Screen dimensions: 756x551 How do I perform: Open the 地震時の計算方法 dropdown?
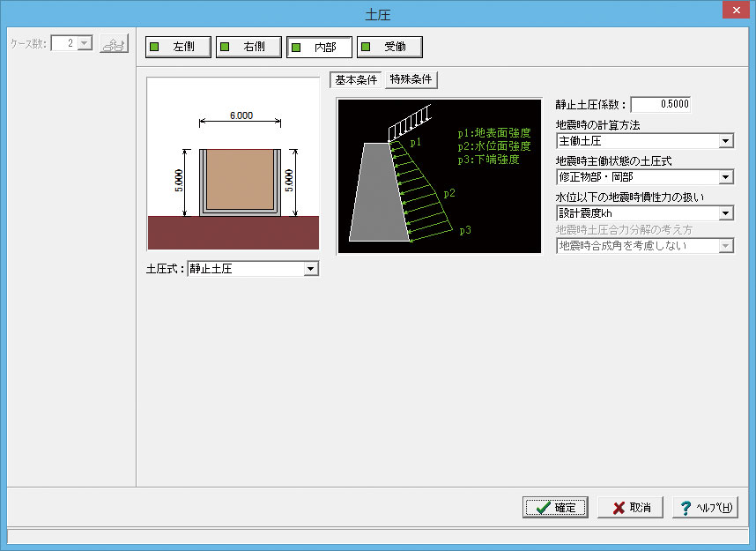click(645, 141)
